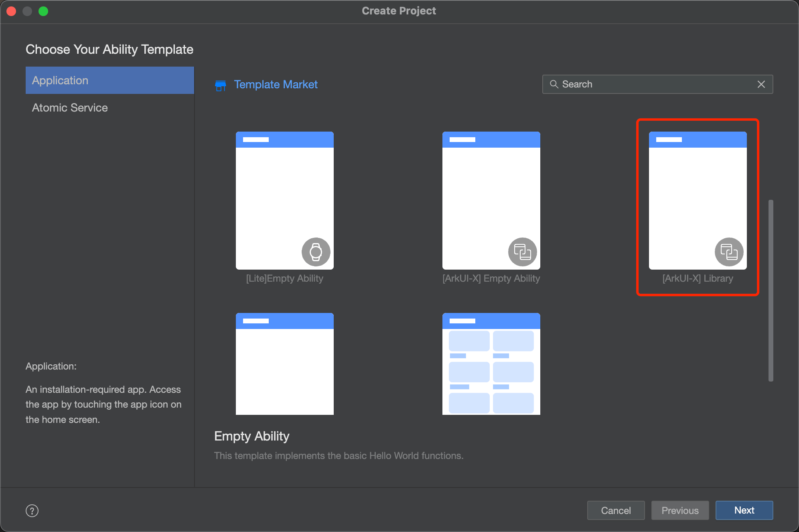Click the multi-device icon on ArkUI-X Library
Viewport: 799px width, 532px height.
coord(729,252)
